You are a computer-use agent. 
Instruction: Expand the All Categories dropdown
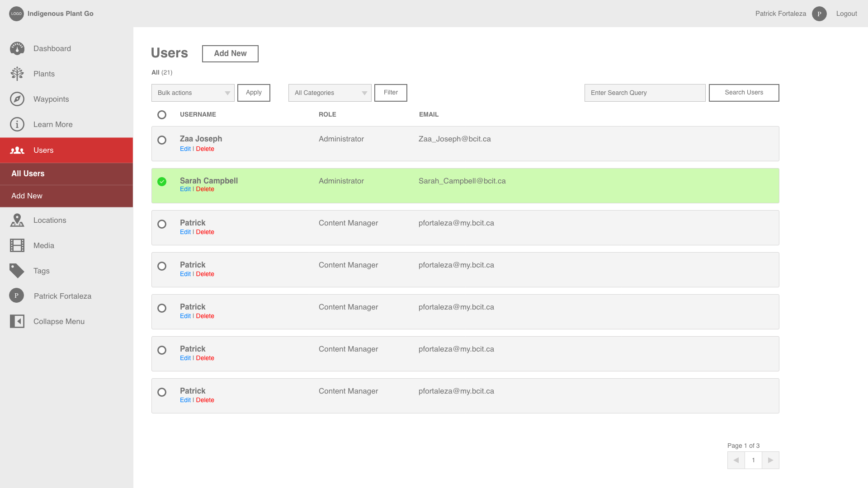(330, 93)
